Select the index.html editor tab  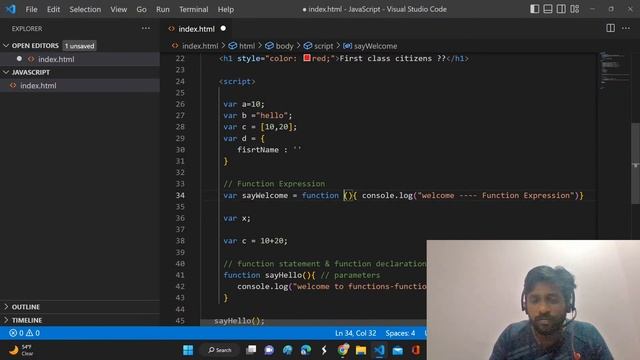(196, 29)
